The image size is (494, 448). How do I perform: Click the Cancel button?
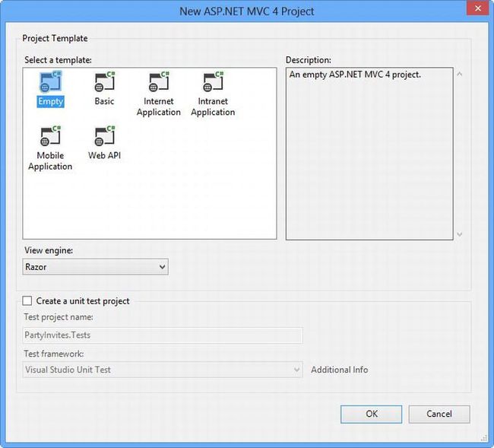coord(439,414)
